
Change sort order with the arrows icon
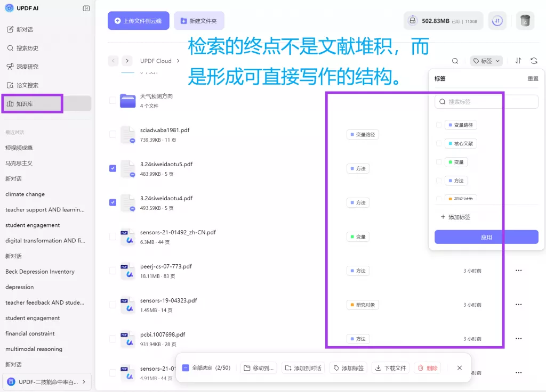(x=518, y=61)
